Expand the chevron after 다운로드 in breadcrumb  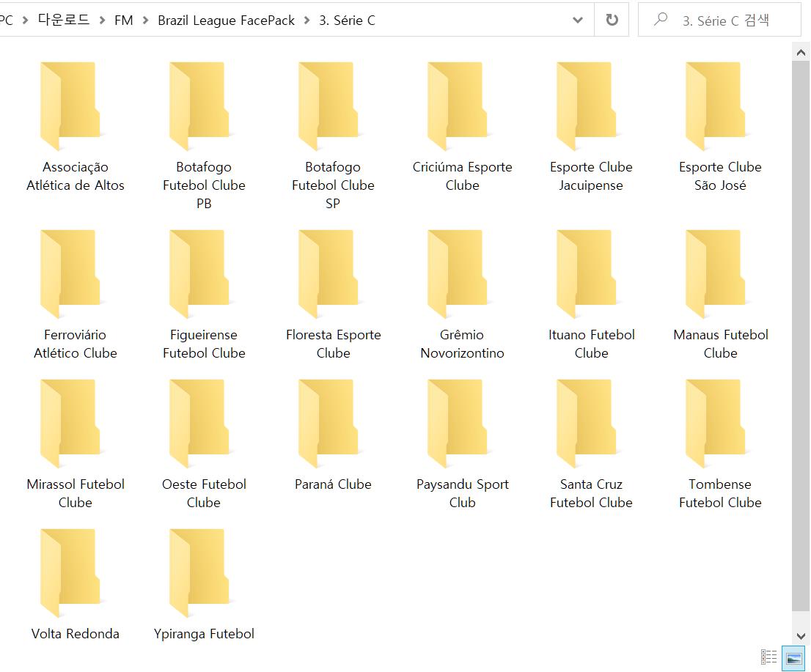(102, 21)
